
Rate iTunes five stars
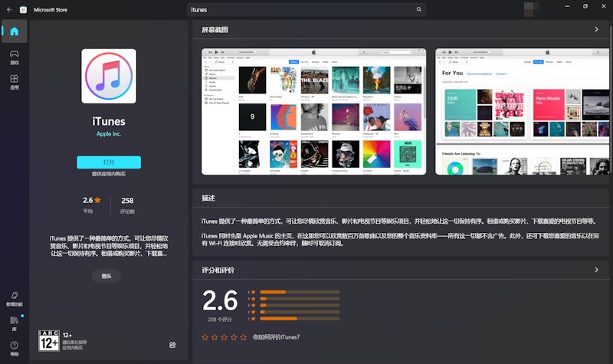(243, 337)
